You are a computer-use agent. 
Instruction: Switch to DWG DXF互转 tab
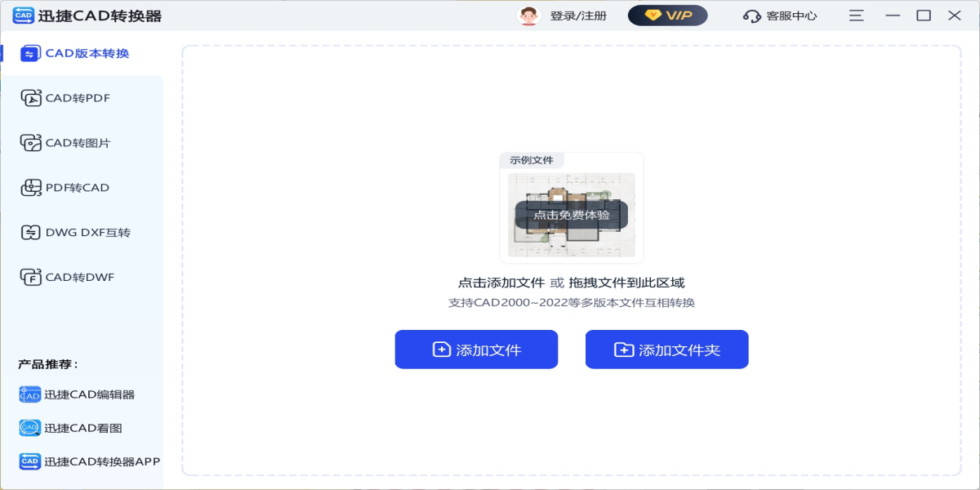[x=87, y=233]
